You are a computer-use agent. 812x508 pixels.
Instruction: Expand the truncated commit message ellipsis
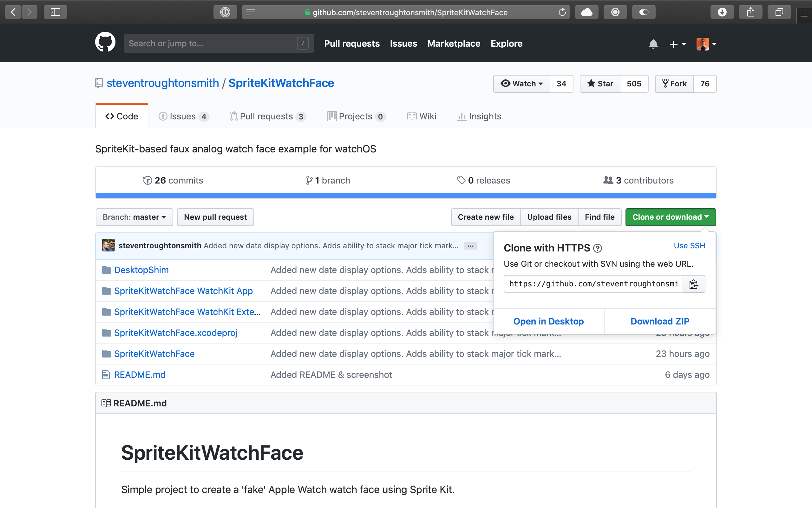[470, 246]
